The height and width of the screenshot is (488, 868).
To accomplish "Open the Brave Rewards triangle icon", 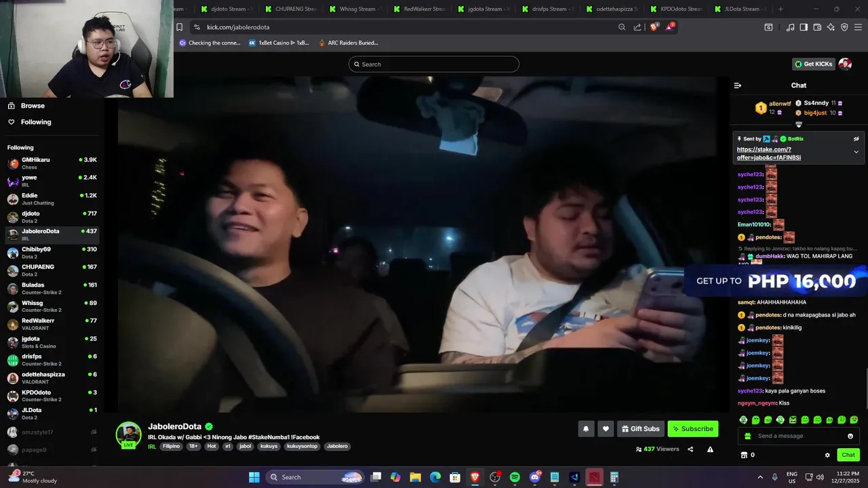I will [670, 27].
